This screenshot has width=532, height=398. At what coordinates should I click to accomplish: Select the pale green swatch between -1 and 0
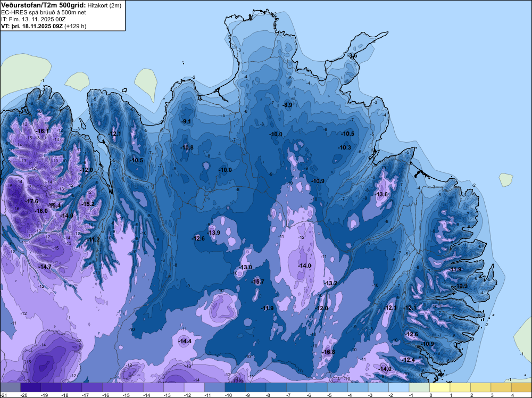pos(419,387)
